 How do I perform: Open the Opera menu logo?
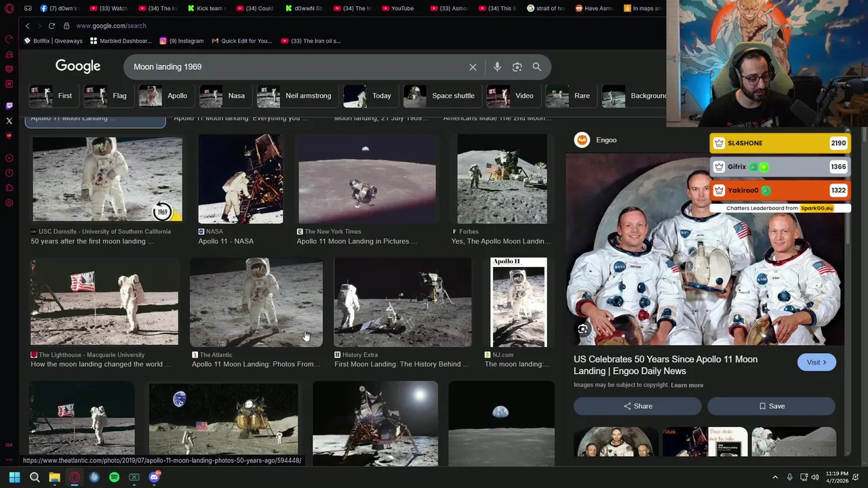(9, 8)
